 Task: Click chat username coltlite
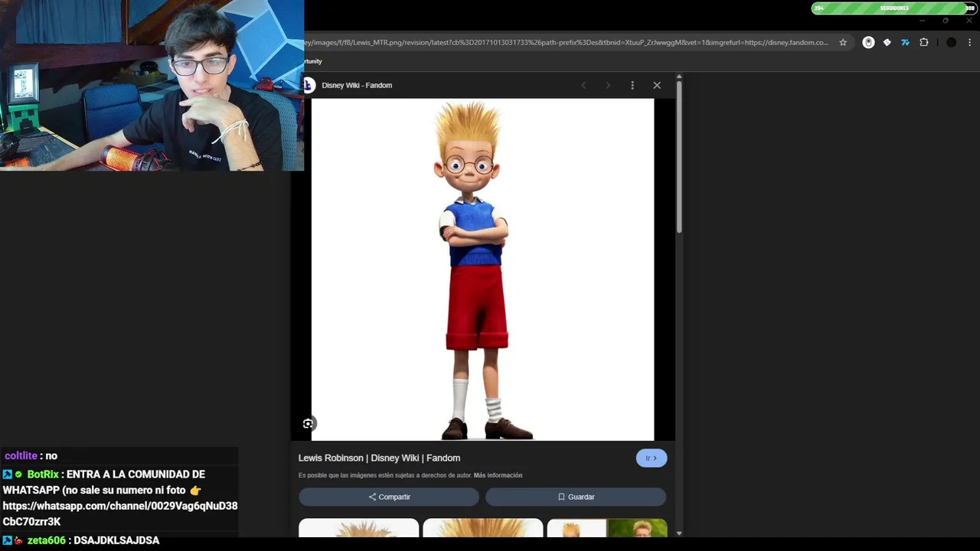[x=21, y=455]
